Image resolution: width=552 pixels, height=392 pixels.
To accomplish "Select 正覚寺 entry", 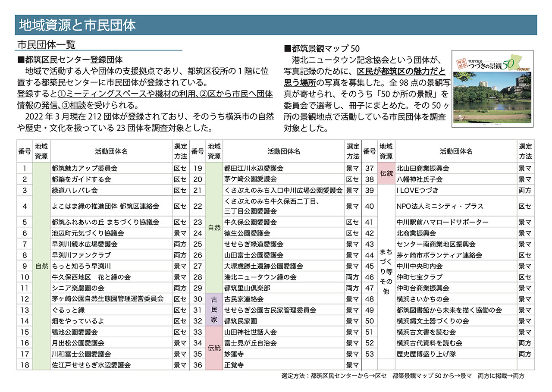I will [x=234, y=365].
